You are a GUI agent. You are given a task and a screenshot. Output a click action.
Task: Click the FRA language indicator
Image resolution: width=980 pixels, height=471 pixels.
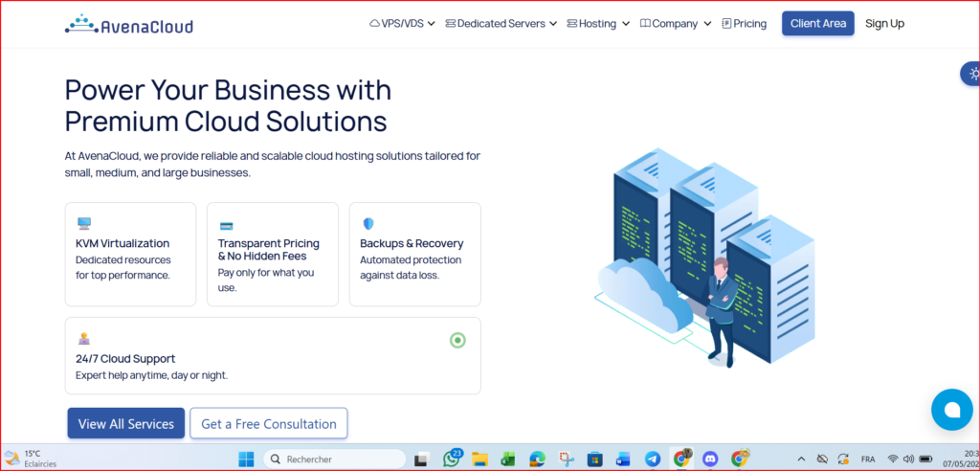pos(868,460)
